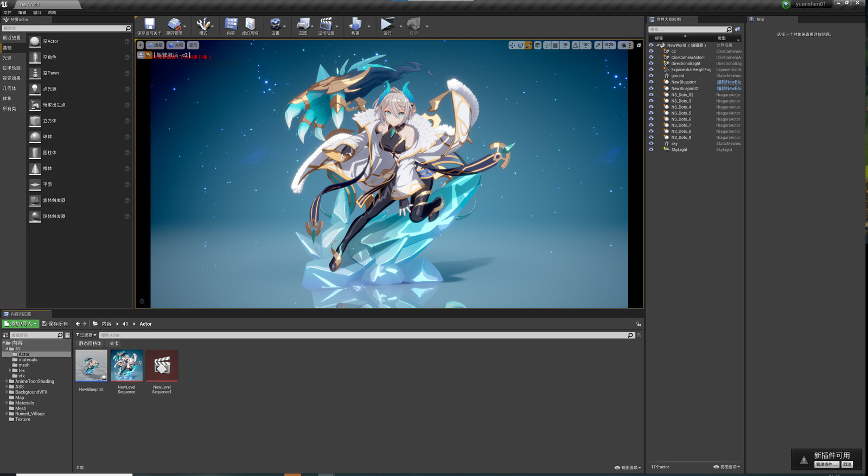Viewport: 868px width, 476px height.
Task: Open the Add/Import (添加/导入) dropdown
Action: 21,324
